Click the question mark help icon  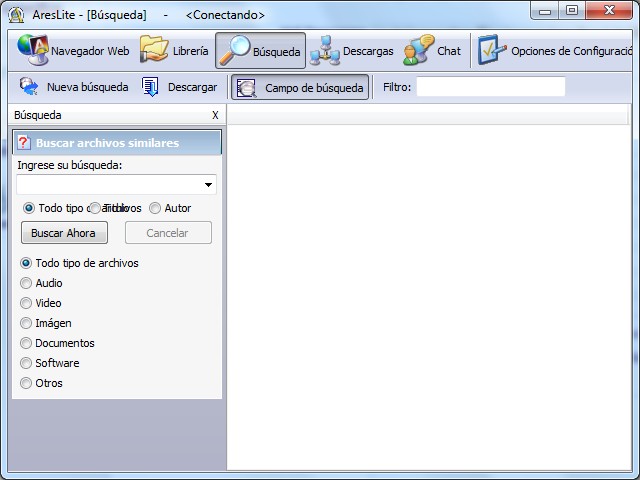coord(24,142)
